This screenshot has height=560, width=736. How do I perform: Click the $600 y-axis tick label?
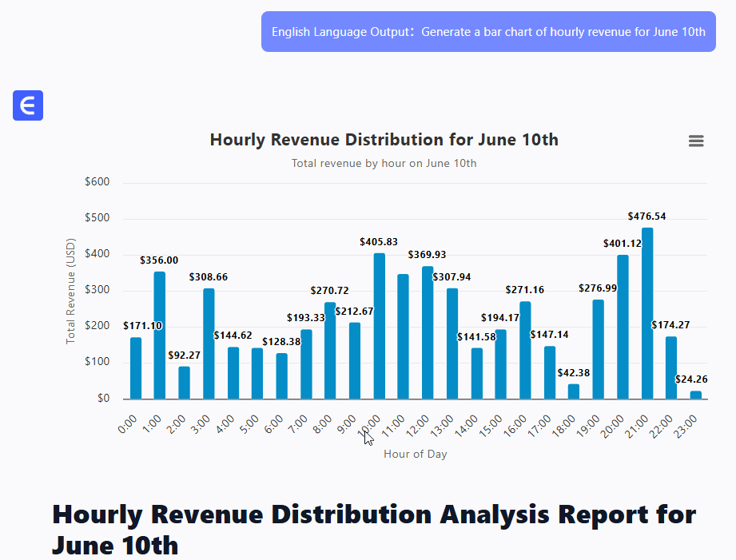(97, 182)
